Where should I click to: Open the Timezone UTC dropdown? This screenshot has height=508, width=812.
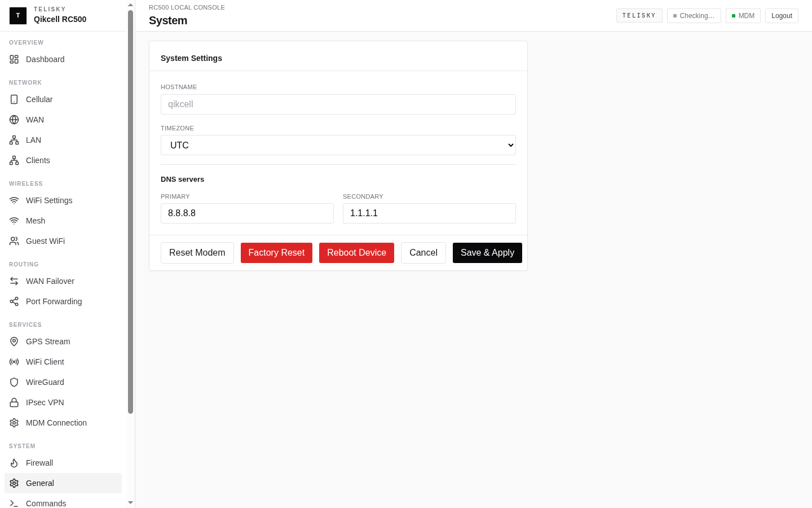pos(338,145)
